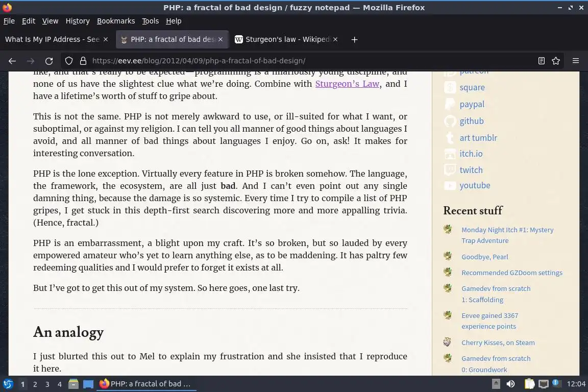Image resolution: width=588 pixels, height=392 pixels.
Task: Click the removable media eject tray icon
Action: (496, 384)
